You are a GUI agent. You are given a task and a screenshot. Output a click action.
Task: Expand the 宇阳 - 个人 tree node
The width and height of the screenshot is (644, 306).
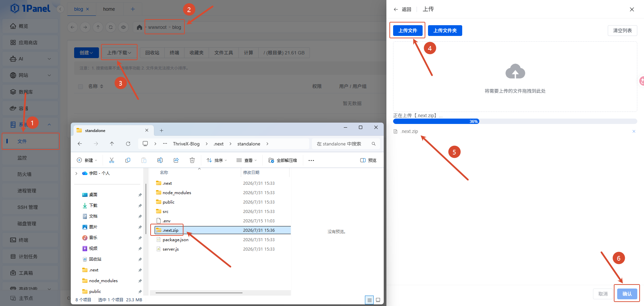pos(76,173)
